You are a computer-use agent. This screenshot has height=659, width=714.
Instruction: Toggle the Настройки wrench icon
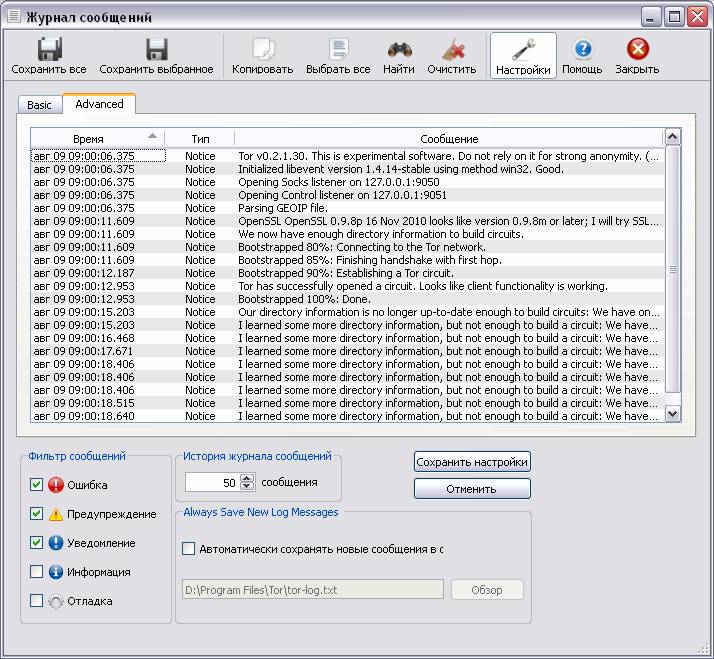[x=523, y=49]
